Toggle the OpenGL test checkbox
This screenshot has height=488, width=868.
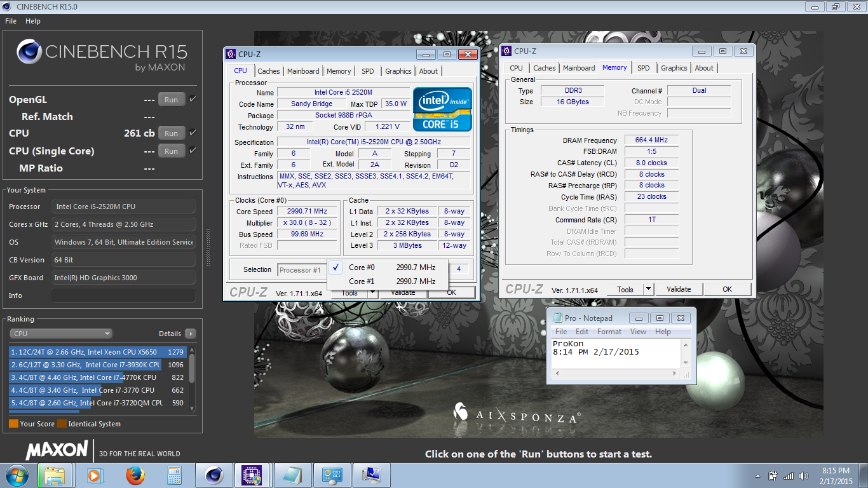[x=193, y=99]
